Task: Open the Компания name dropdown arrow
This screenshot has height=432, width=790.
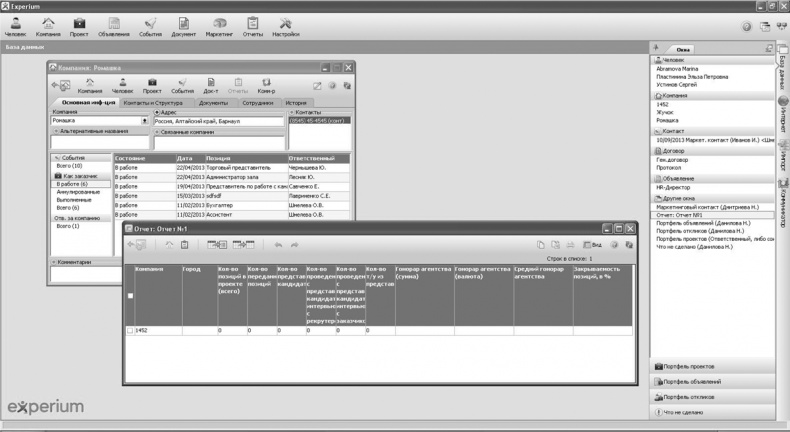Action: click(x=146, y=121)
